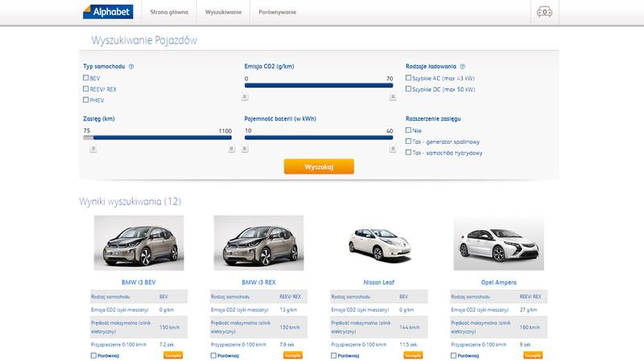644x361 pixels.
Task: Open Szczegóły for BMW i3 BEV
Action: tap(173, 355)
